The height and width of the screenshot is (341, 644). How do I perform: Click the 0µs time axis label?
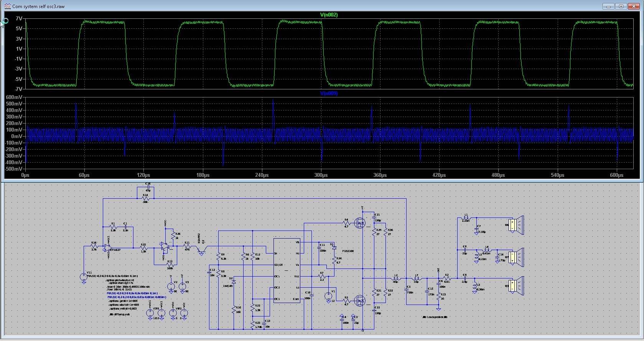(25, 175)
